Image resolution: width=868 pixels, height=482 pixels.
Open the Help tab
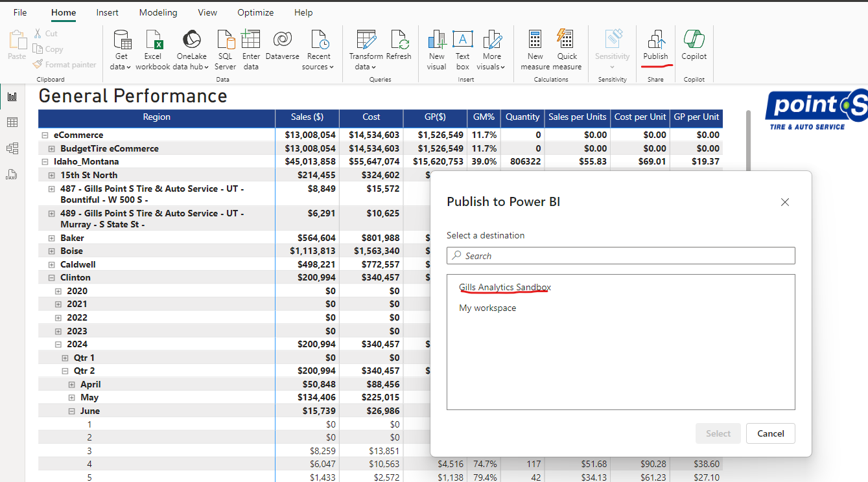(x=303, y=12)
